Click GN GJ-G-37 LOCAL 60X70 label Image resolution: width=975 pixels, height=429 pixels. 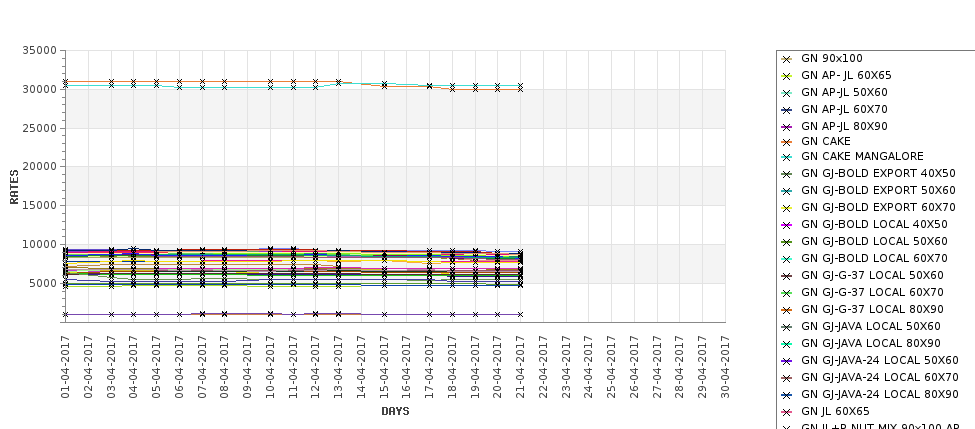pyautogui.click(x=872, y=292)
